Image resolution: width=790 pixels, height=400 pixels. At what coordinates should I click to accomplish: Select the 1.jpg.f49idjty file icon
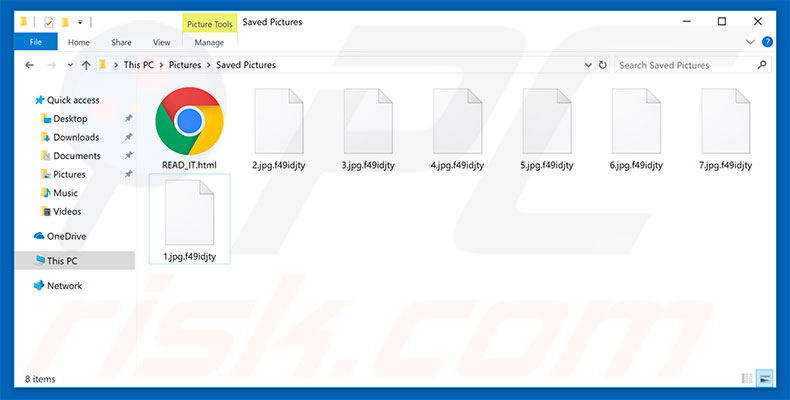(189, 213)
